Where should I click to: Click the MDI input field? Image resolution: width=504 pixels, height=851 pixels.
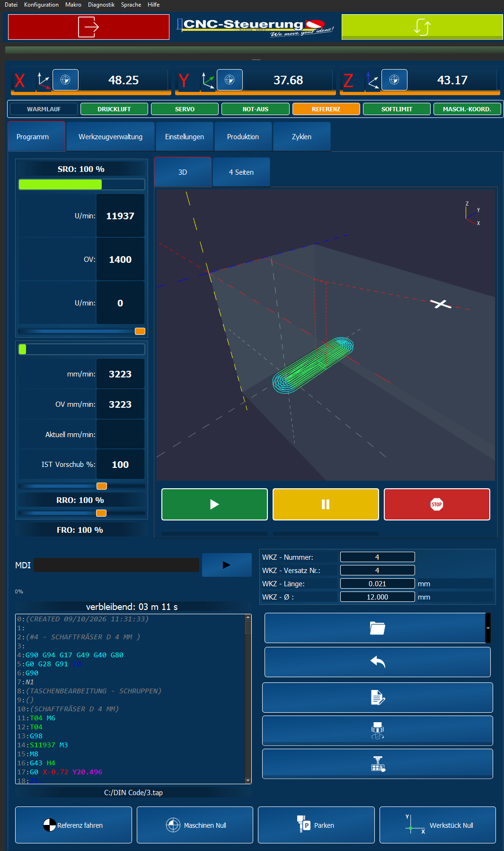(x=116, y=565)
